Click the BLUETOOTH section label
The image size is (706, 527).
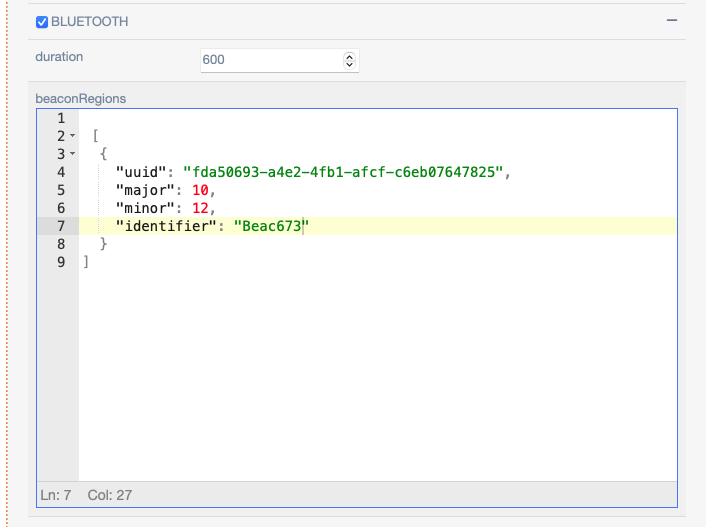click(x=90, y=21)
